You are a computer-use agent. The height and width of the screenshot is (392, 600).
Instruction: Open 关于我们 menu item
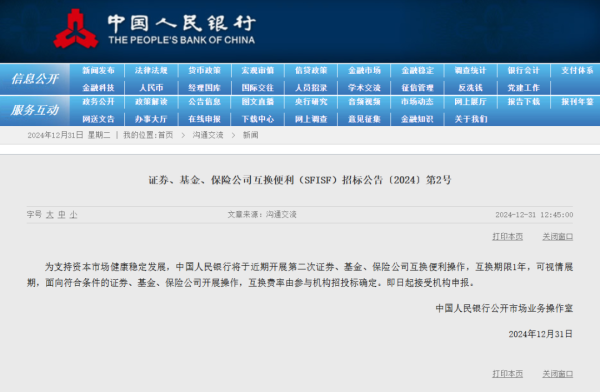pos(471,119)
